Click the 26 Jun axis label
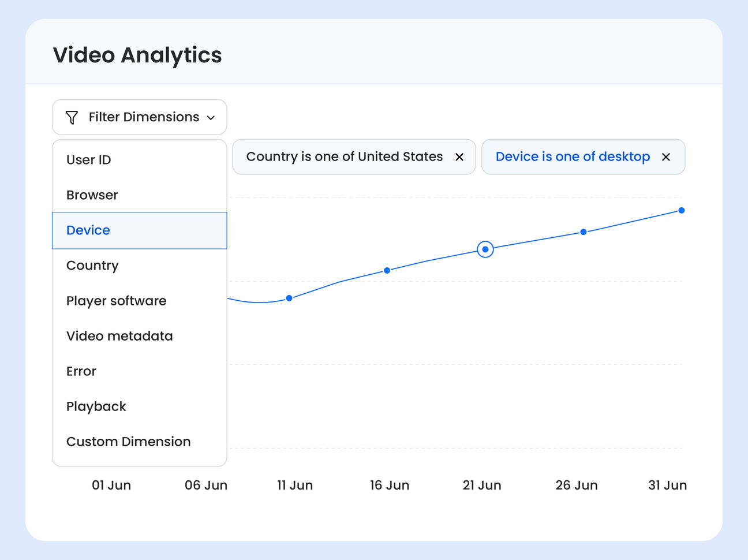The height and width of the screenshot is (560, 748). 577,486
